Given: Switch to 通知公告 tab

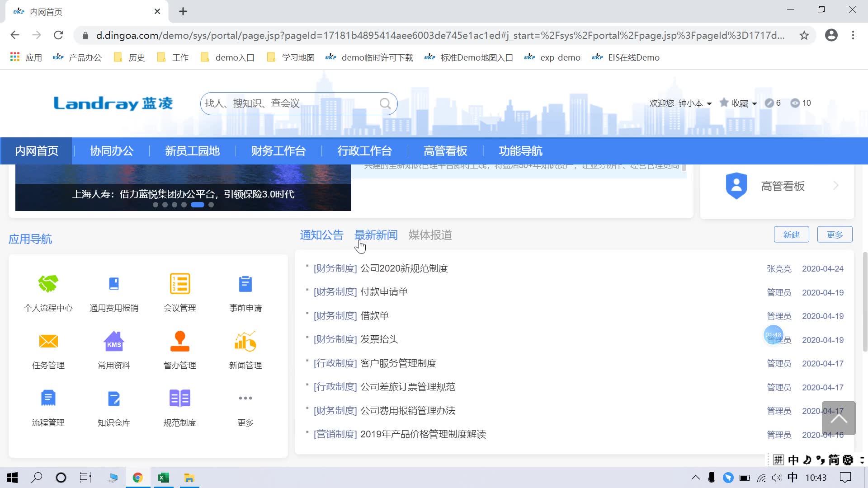Looking at the screenshot, I should click(321, 235).
